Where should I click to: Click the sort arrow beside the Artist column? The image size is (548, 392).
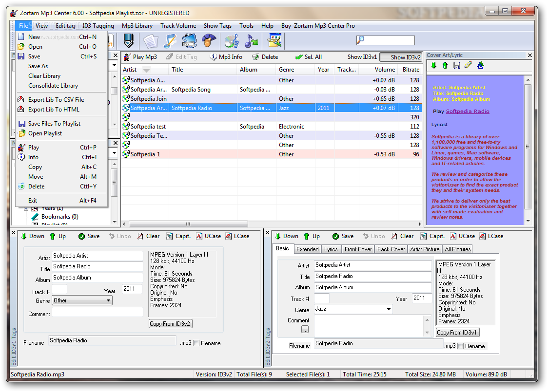click(146, 70)
